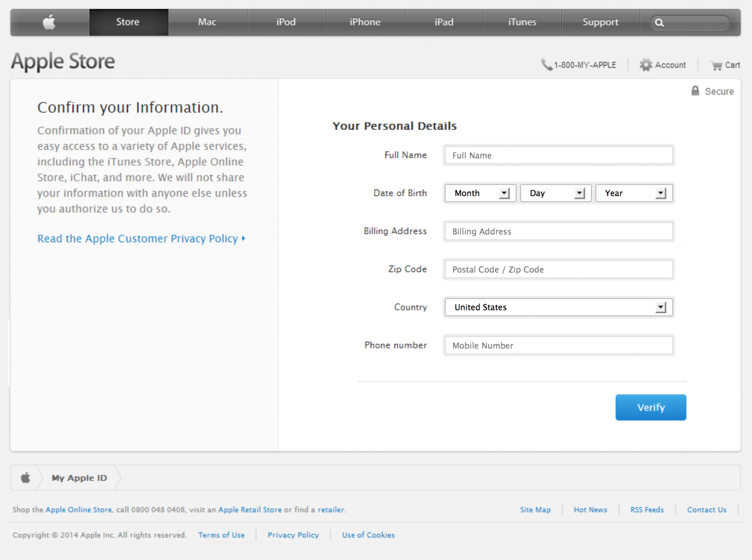Click the blue Verify button

coord(651,407)
